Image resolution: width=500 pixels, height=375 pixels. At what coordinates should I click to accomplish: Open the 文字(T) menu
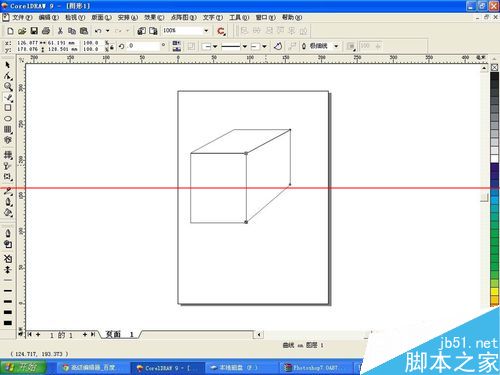pyautogui.click(x=213, y=17)
